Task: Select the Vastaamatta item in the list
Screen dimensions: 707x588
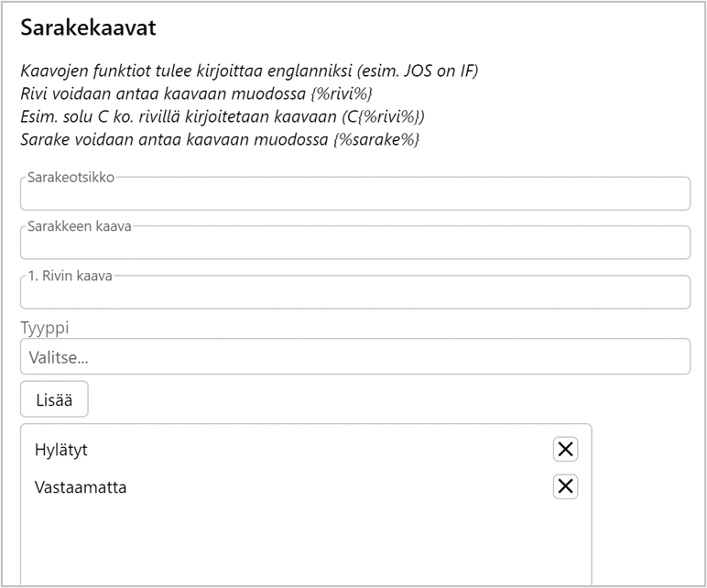Action: click(81, 487)
